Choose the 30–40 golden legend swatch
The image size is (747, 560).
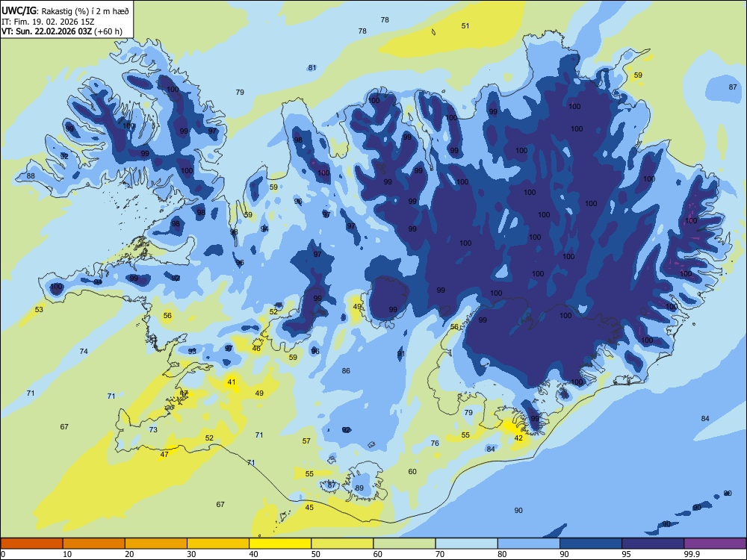pyautogui.click(x=218, y=544)
